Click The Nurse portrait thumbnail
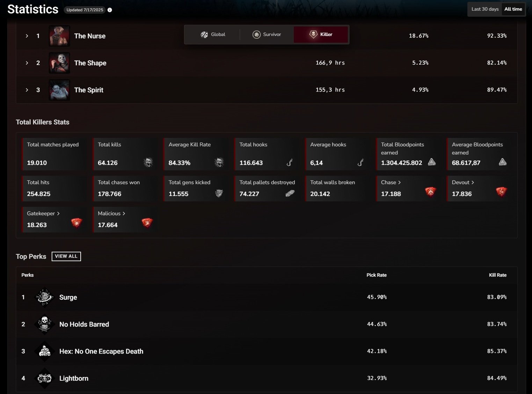532x394 pixels. coord(59,36)
